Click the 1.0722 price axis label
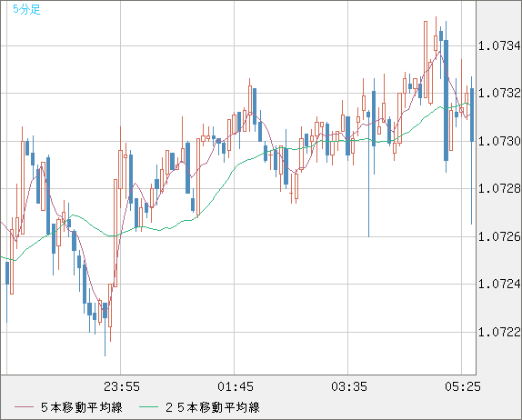 point(499,332)
